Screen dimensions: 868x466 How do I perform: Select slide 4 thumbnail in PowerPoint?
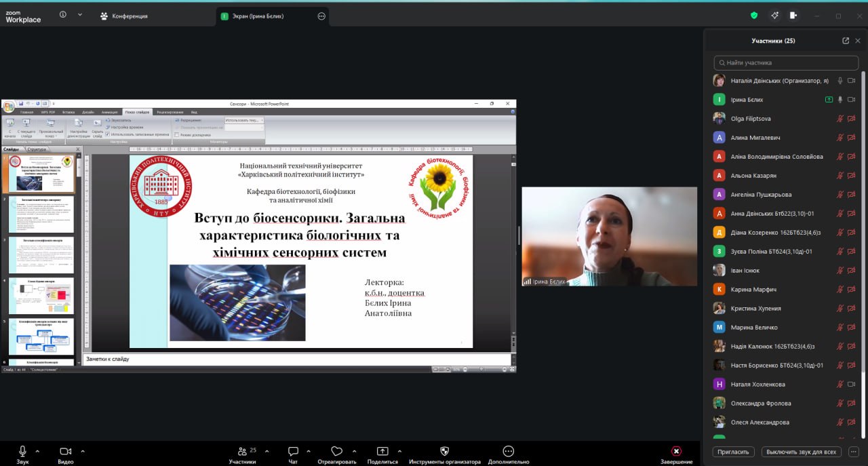pos(41,296)
